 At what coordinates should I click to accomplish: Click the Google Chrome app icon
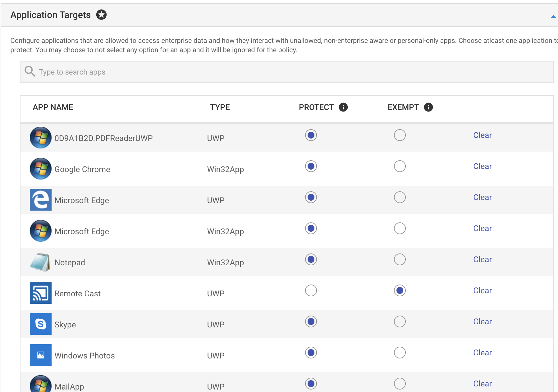[41, 169]
